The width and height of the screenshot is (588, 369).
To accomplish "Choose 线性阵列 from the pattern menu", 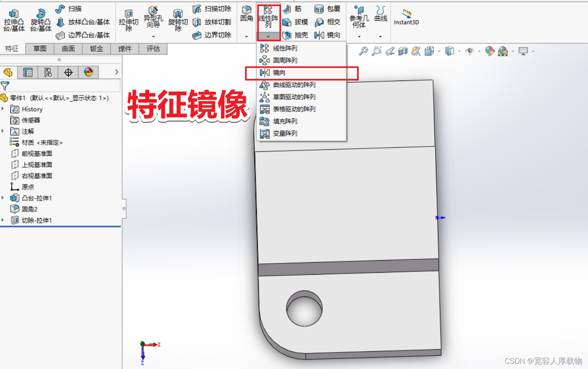I will tap(301, 48).
